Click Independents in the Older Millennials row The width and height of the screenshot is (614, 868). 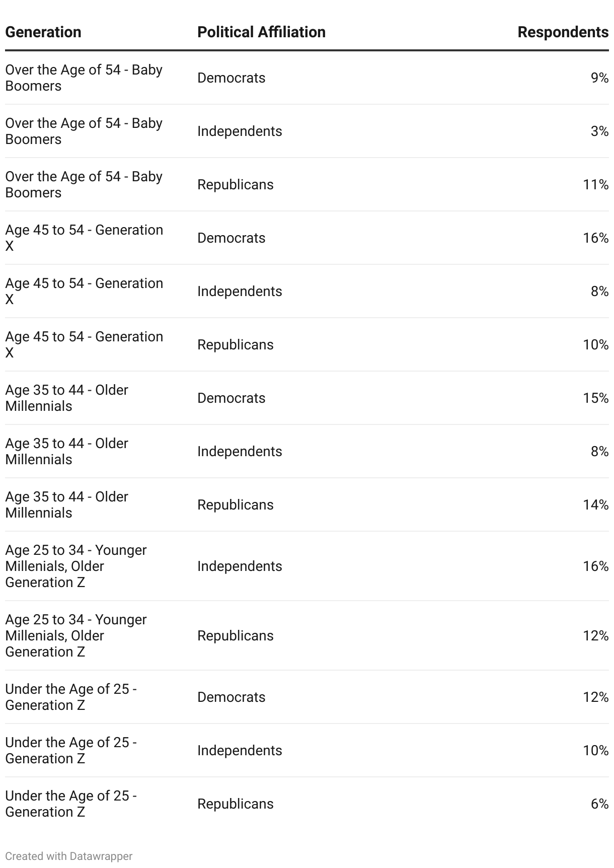point(240,452)
